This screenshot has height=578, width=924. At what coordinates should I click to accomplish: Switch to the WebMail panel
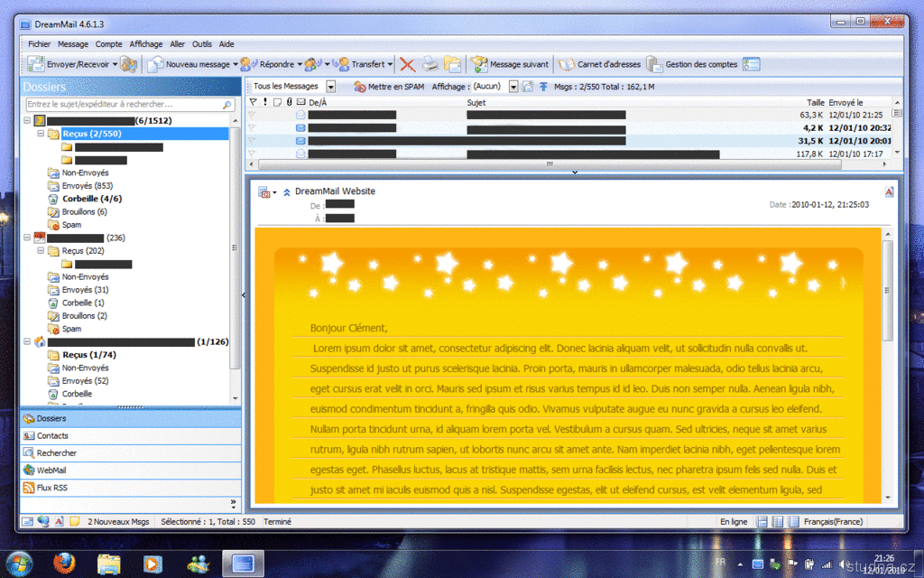click(x=130, y=470)
